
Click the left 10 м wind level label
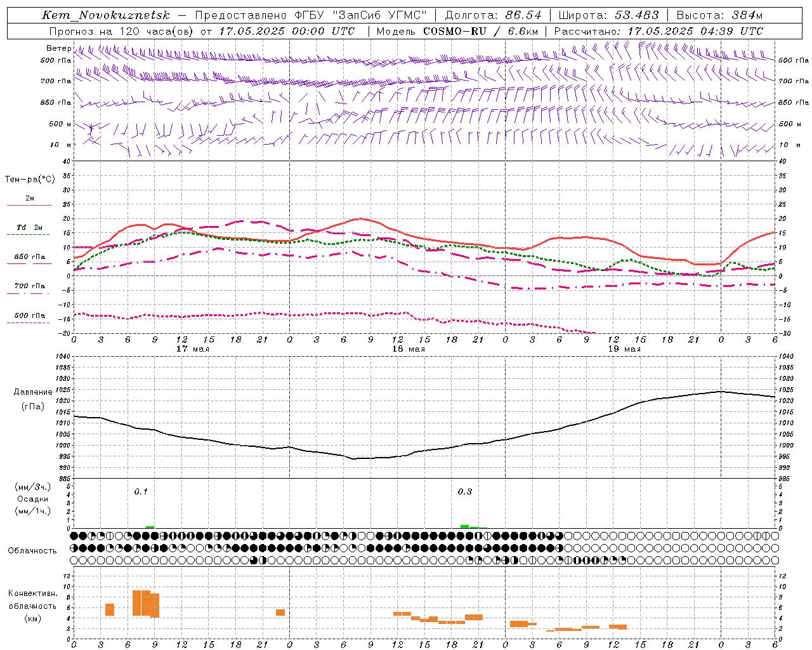point(60,145)
